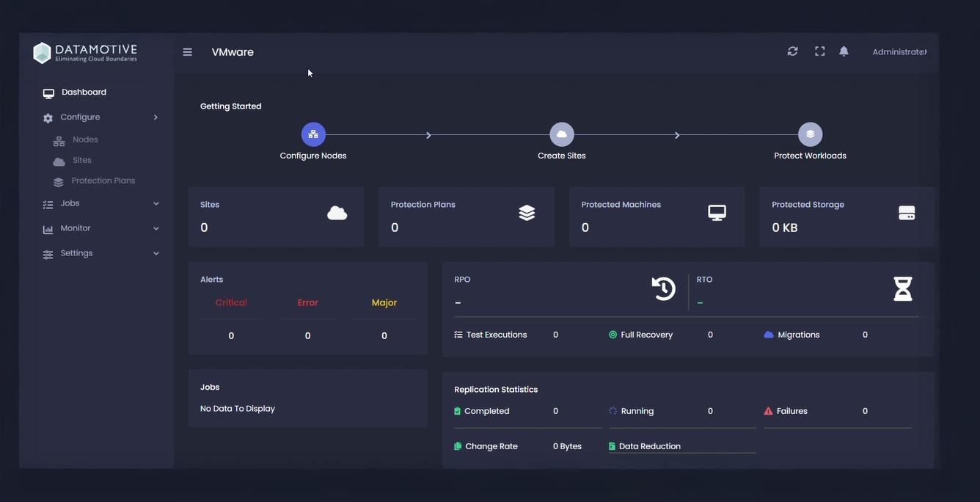Image resolution: width=980 pixels, height=502 pixels.
Task: Select the Configure Nodes step icon
Action: coord(312,134)
